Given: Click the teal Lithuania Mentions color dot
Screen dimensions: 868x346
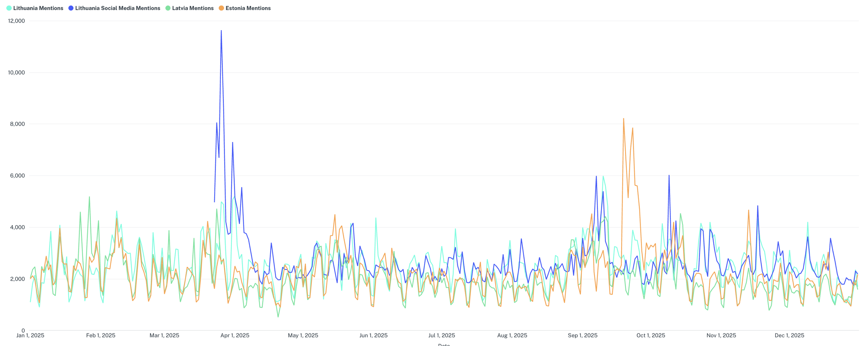Looking at the screenshot, I should [x=9, y=8].
